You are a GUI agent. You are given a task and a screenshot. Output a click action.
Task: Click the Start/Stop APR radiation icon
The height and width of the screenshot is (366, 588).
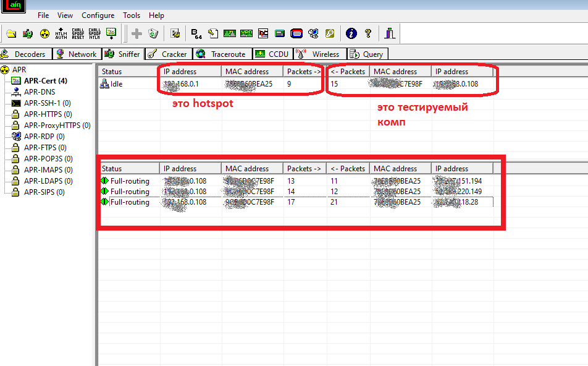44,33
